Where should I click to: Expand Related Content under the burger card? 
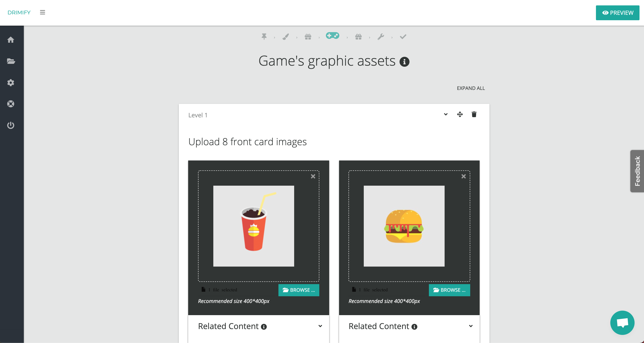coord(470,326)
